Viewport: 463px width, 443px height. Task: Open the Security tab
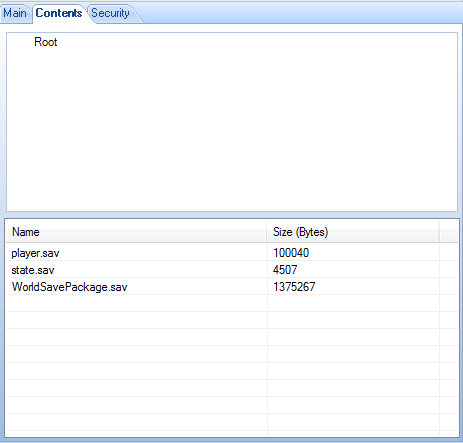(x=110, y=13)
